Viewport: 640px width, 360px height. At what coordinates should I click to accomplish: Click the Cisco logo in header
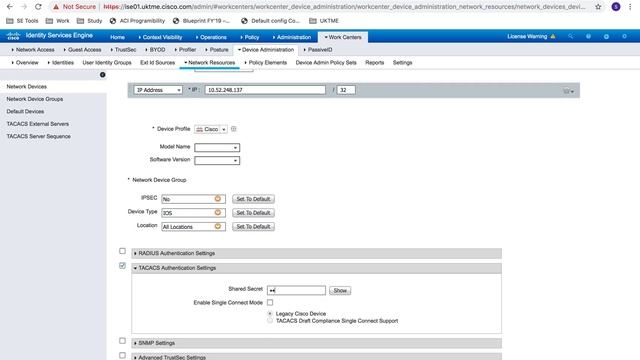(x=13, y=36)
